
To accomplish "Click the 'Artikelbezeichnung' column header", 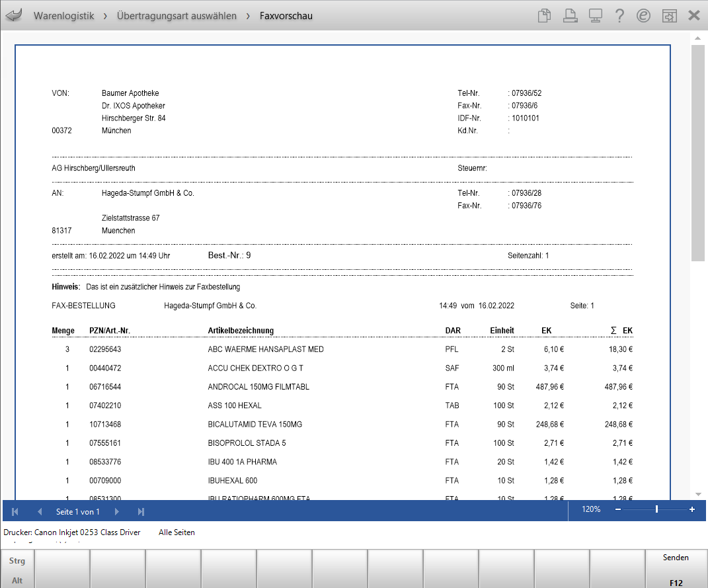I will click(241, 331).
